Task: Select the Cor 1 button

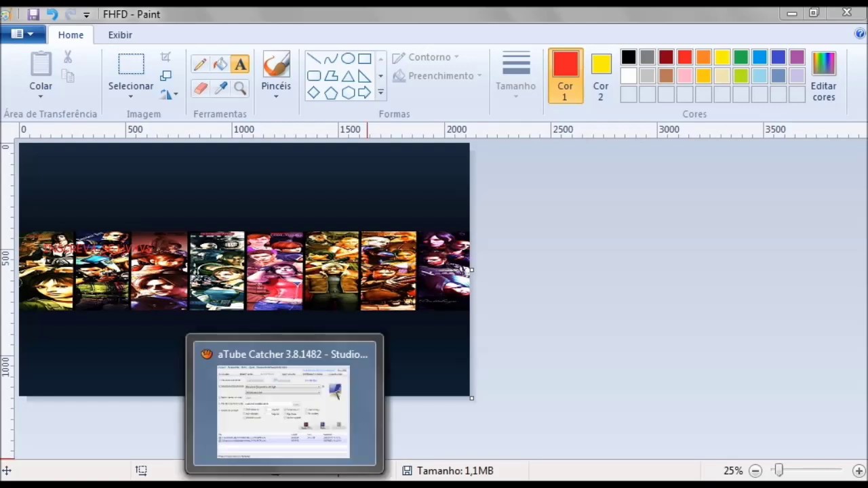Action: 566,76
